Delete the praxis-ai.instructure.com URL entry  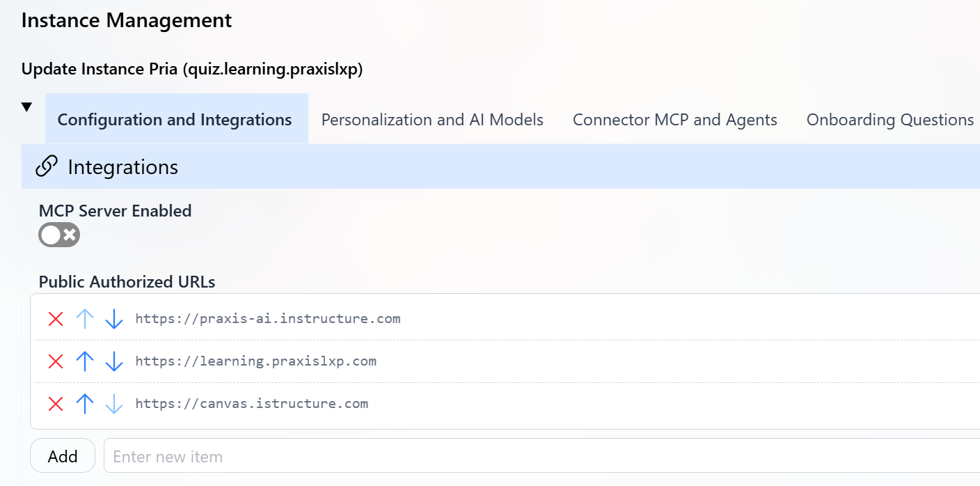pyautogui.click(x=55, y=318)
